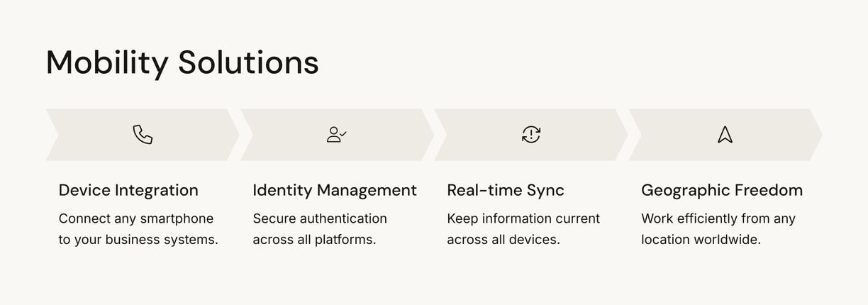Screen dimensions: 868x305
Task: Click 'to your business systems.' text line
Action: [x=138, y=240]
